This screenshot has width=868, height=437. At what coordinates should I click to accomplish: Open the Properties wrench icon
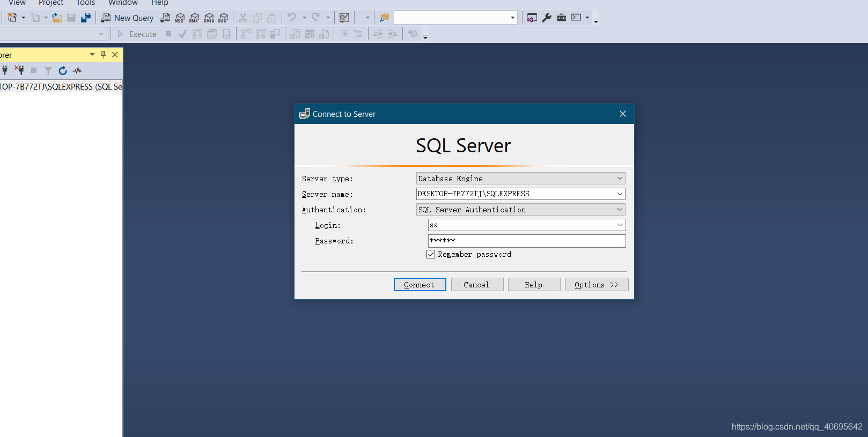547,18
